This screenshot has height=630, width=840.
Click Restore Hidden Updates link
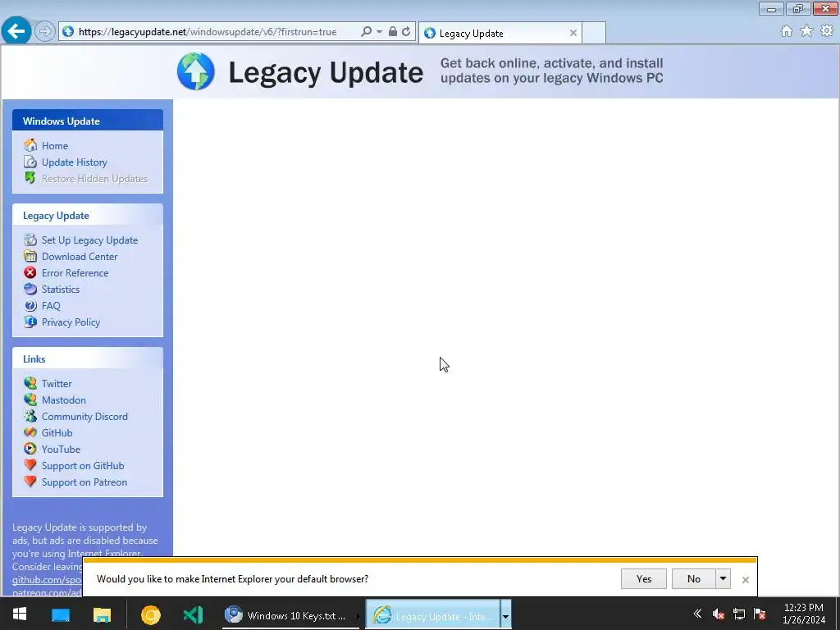[x=95, y=179]
